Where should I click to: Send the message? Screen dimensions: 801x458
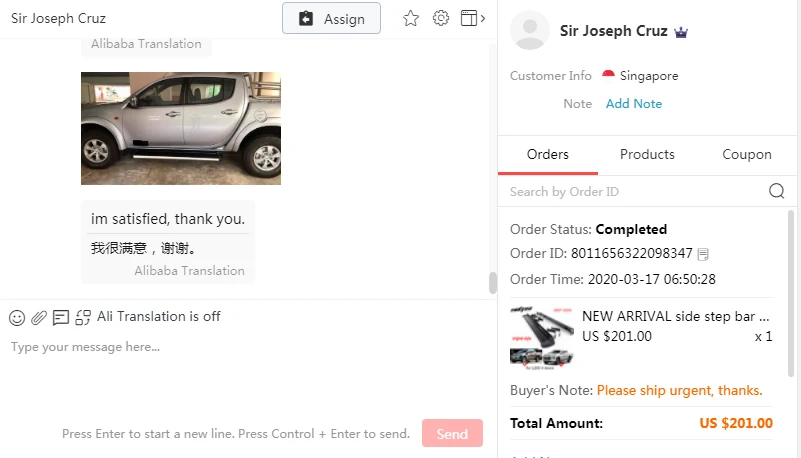coord(452,433)
